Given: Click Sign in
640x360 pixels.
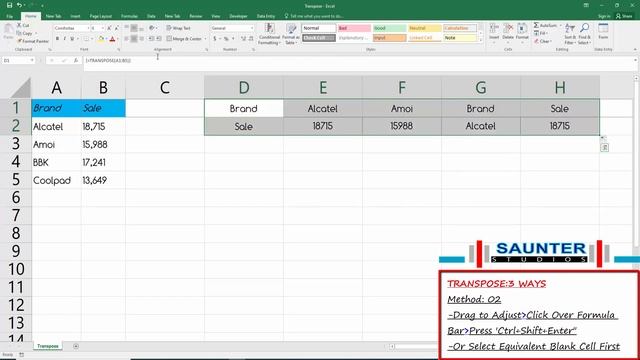Looking at the screenshot, I should 604,16.
